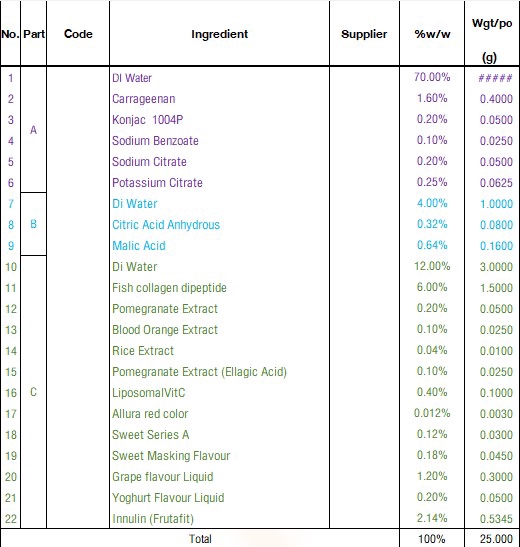Click the Sweet Masking Flavour cell

(x=219, y=456)
